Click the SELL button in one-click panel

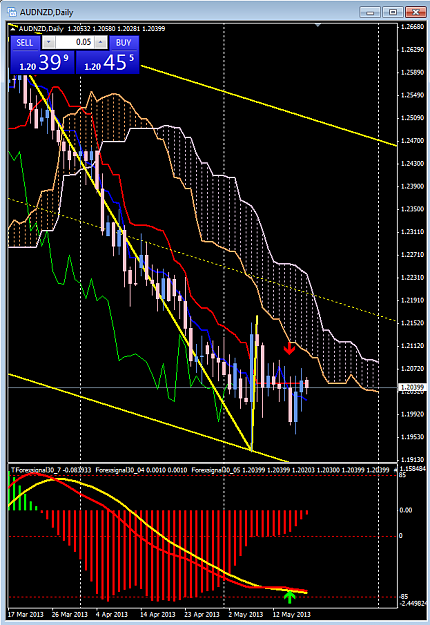point(24,43)
